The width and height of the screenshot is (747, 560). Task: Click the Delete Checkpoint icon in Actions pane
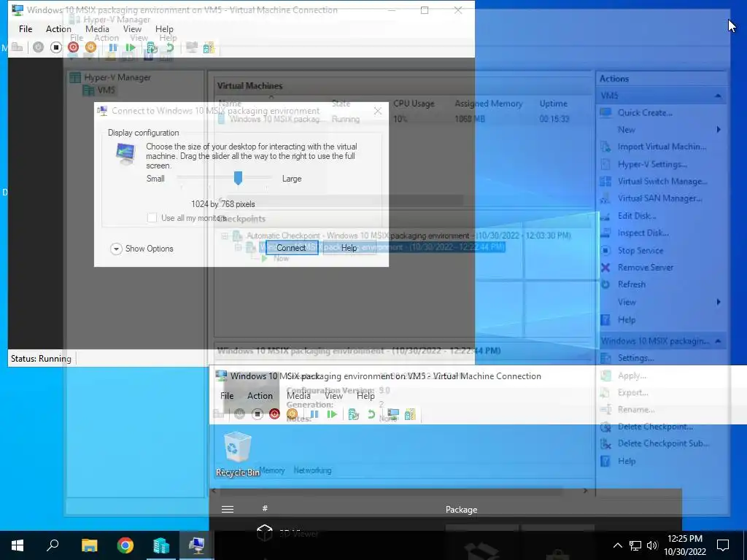(x=605, y=427)
